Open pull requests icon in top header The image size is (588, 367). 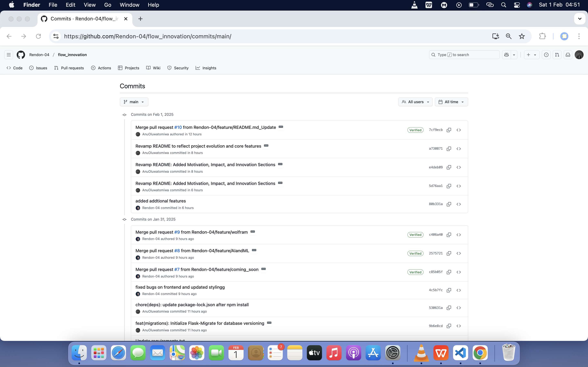[x=557, y=55]
